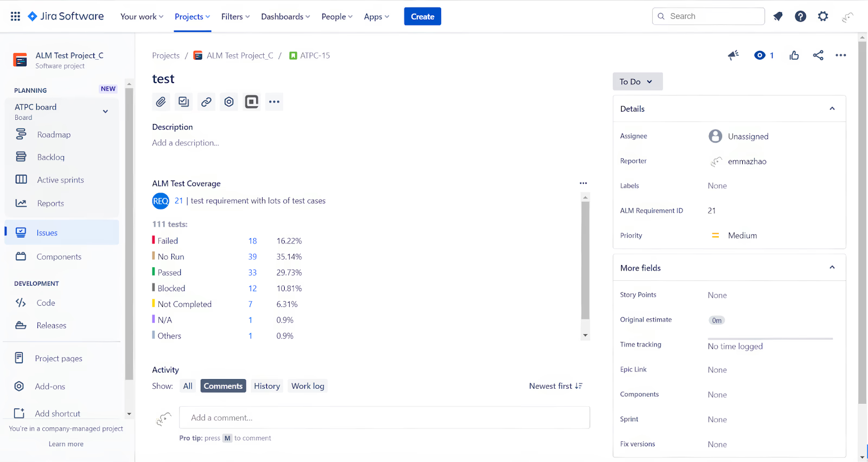This screenshot has width=868, height=462.
Task: Open Code in Development section
Action: 46,303
